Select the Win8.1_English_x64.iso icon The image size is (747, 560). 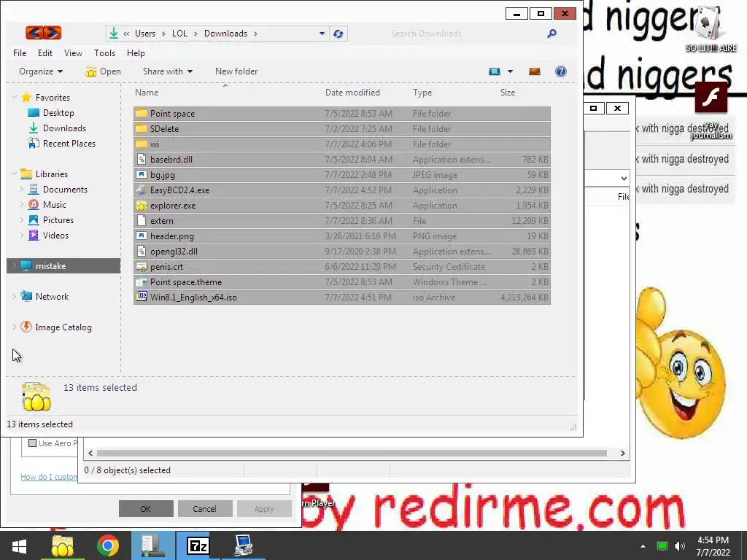141,297
